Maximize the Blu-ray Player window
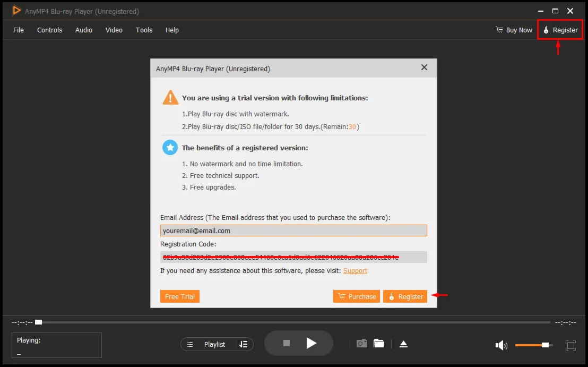 (556, 11)
